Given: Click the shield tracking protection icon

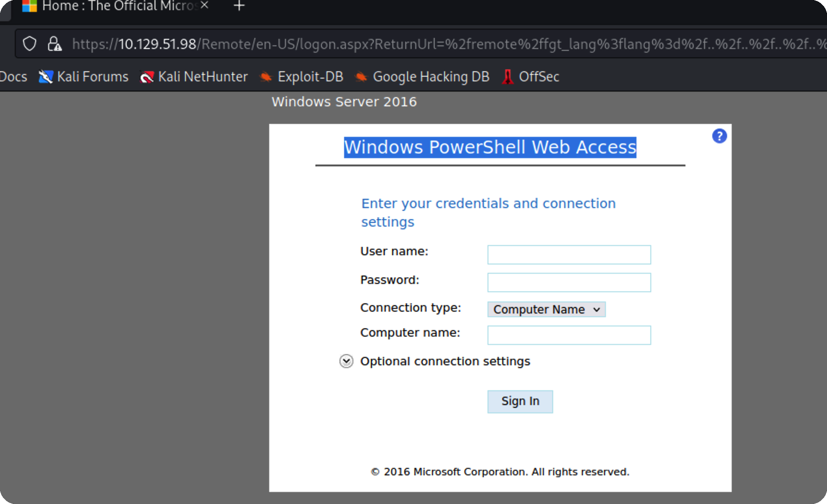Looking at the screenshot, I should point(30,44).
